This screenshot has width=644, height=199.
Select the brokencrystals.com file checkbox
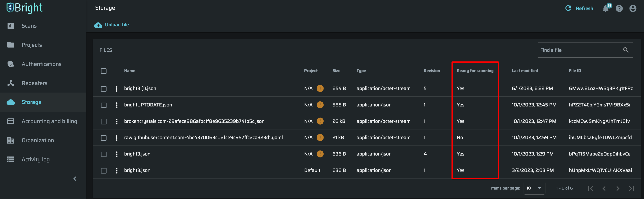(x=104, y=122)
